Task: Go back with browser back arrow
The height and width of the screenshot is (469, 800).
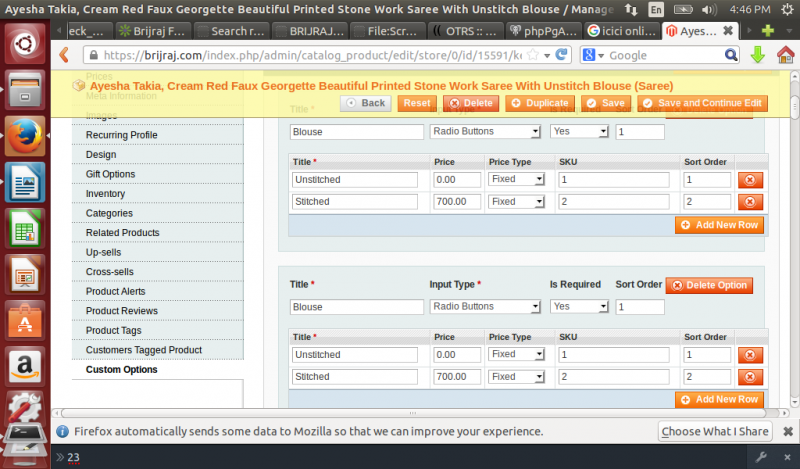Action: (x=64, y=55)
